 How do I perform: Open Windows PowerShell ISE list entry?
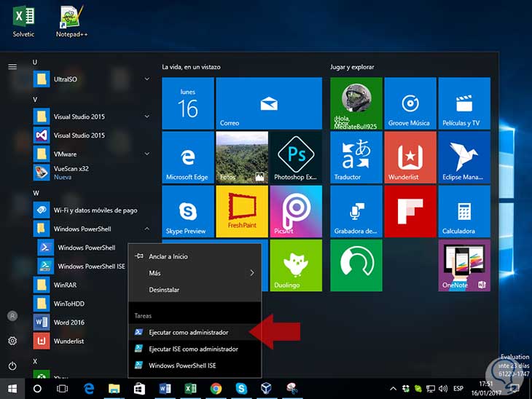point(82,266)
